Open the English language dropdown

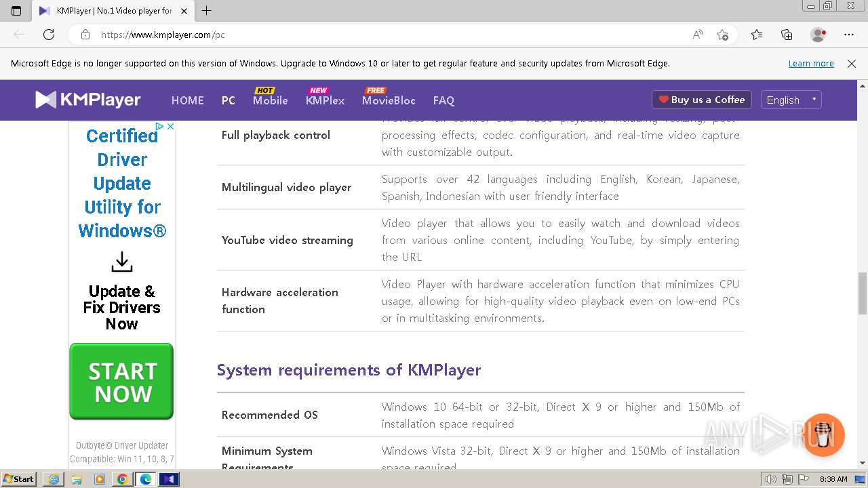pyautogui.click(x=791, y=100)
